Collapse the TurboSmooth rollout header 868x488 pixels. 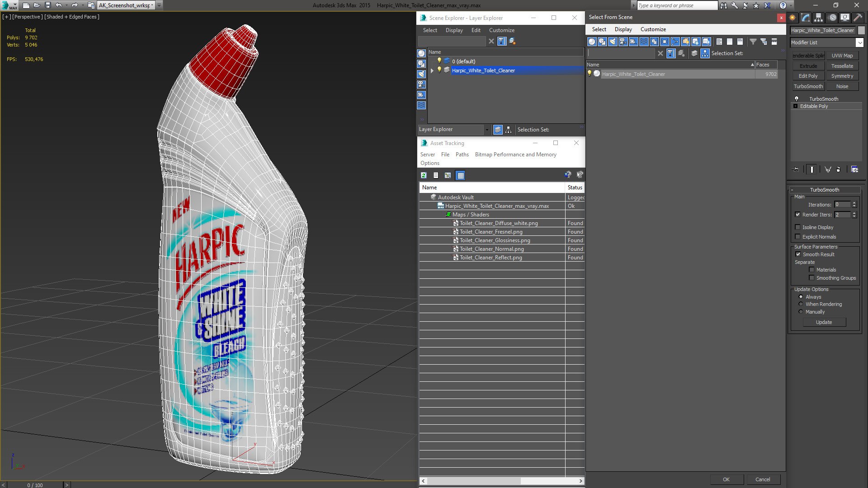[x=825, y=190]
